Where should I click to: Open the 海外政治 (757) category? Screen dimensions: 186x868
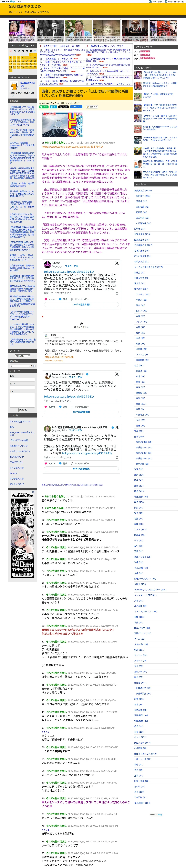tap(141, 289)
